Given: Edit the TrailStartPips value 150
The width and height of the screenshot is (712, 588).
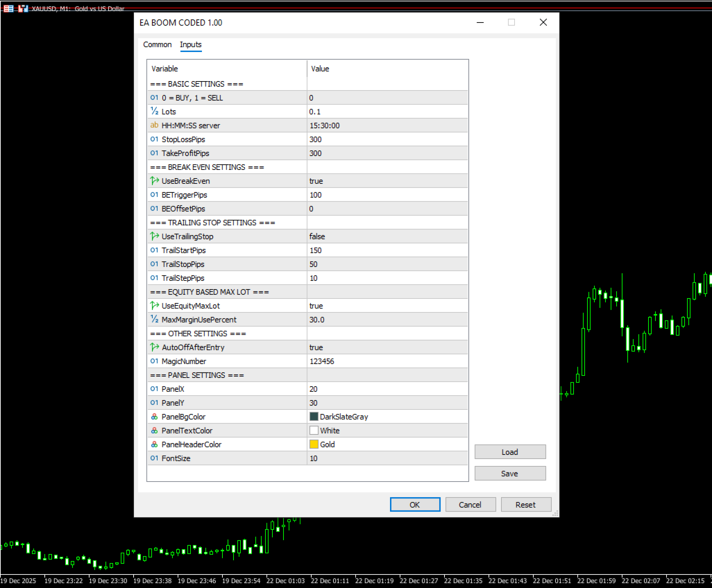Looking at the screenshot, I should (387, 250).
